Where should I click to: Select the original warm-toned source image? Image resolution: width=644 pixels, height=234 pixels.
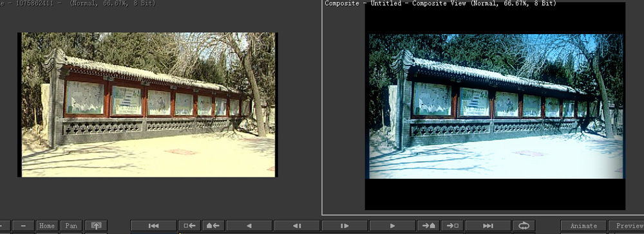click(x=148, y=105)
